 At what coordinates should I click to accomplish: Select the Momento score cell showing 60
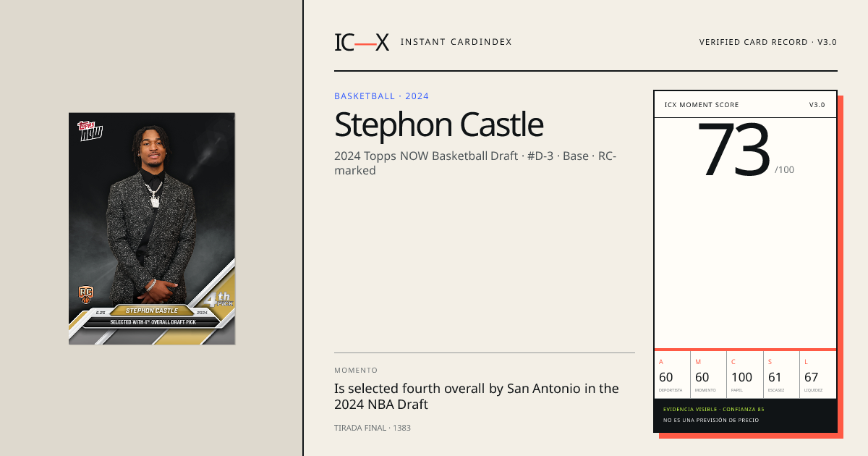(x=708, y=375)
